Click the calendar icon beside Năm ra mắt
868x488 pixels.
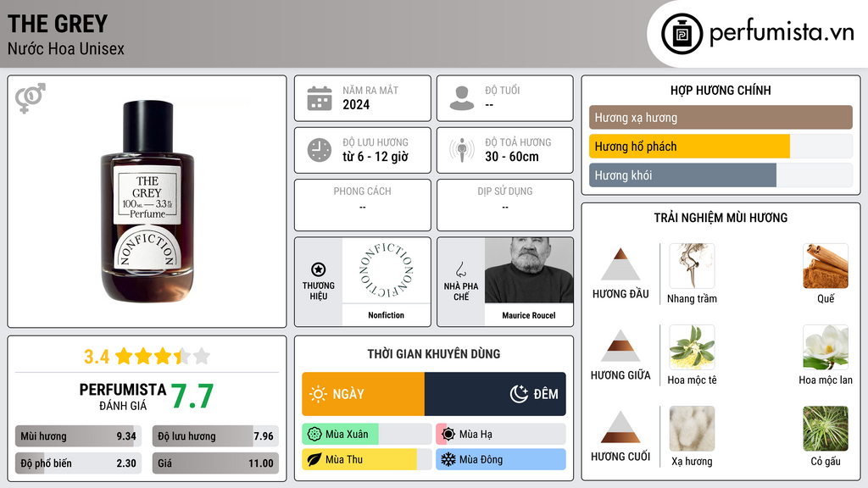(x=320, y=98)
